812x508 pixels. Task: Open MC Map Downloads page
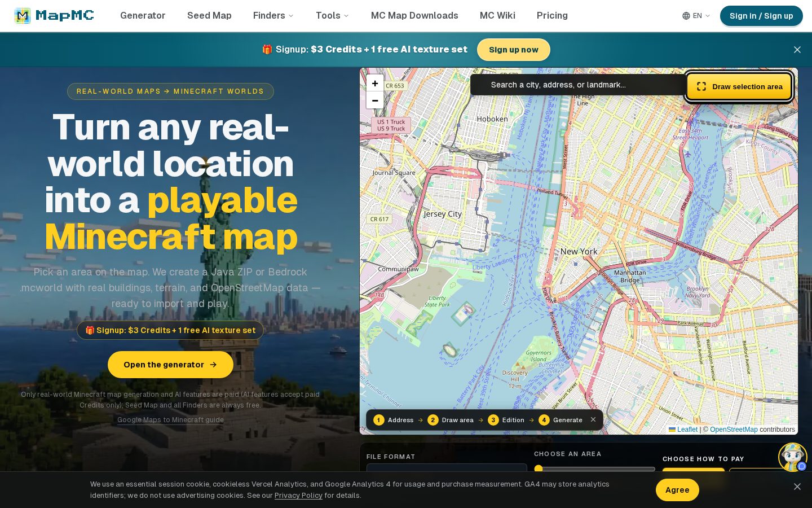coord(414,16)
